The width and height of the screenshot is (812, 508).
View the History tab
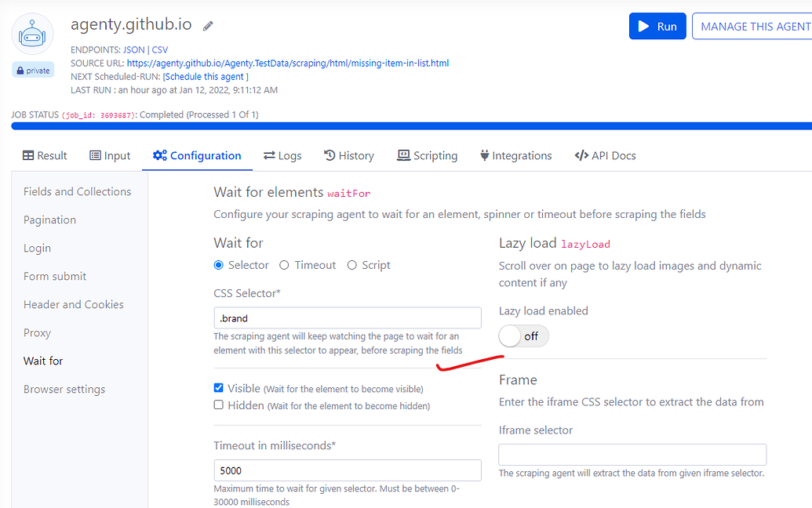[349, 155]
